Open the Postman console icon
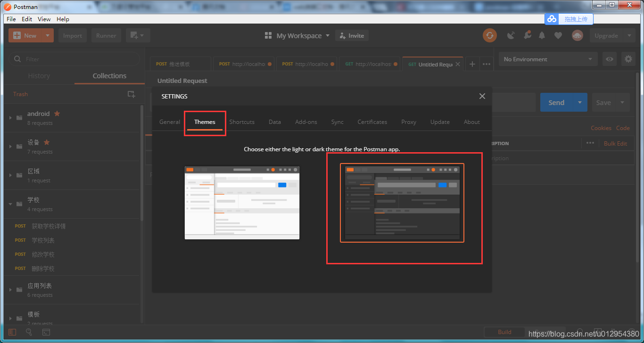This screenshot has width=644, height=343. 46,332
